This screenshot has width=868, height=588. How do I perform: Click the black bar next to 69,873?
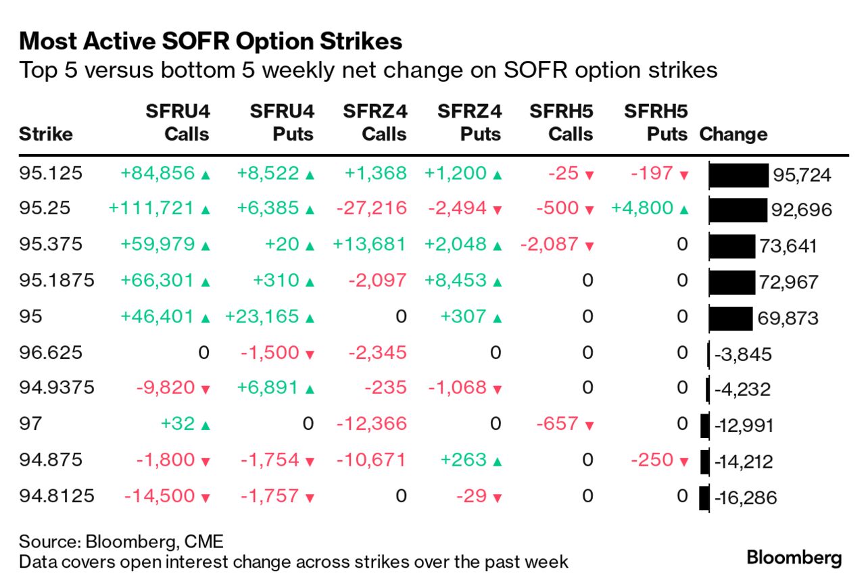[x=731, y=318]
